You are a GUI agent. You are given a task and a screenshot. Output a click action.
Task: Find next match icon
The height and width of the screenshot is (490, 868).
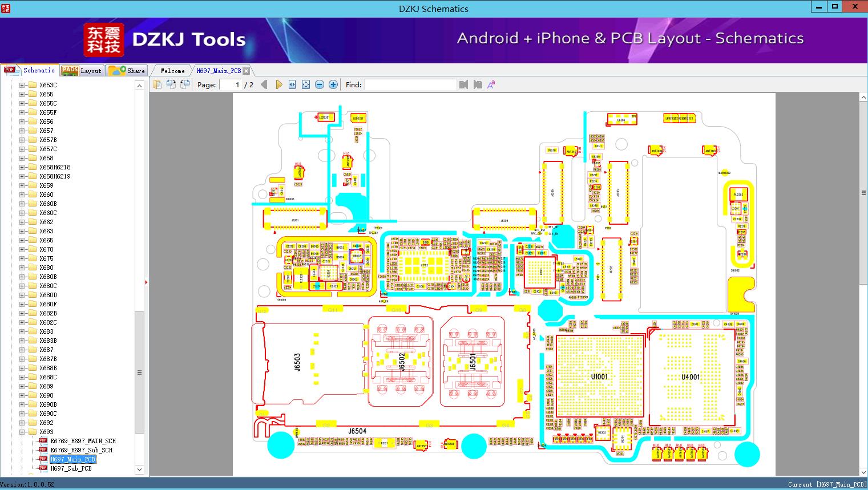(x=478, y=84)
